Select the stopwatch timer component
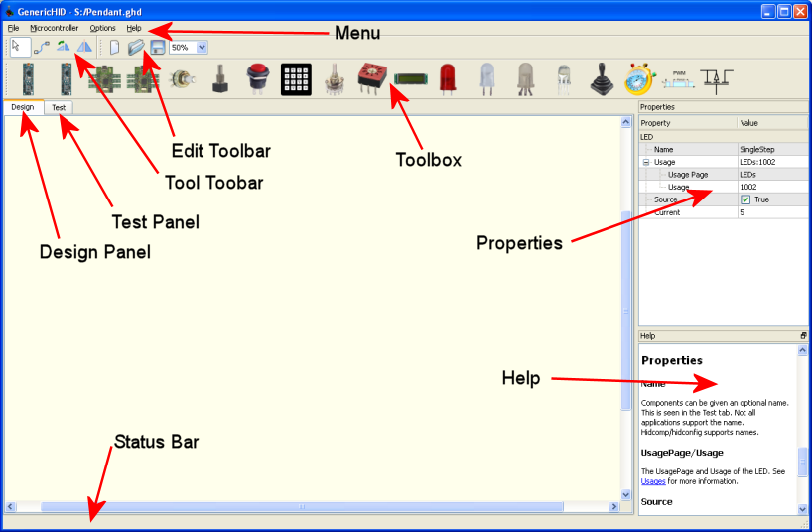812x532 pixels. [x=636, y=78]
